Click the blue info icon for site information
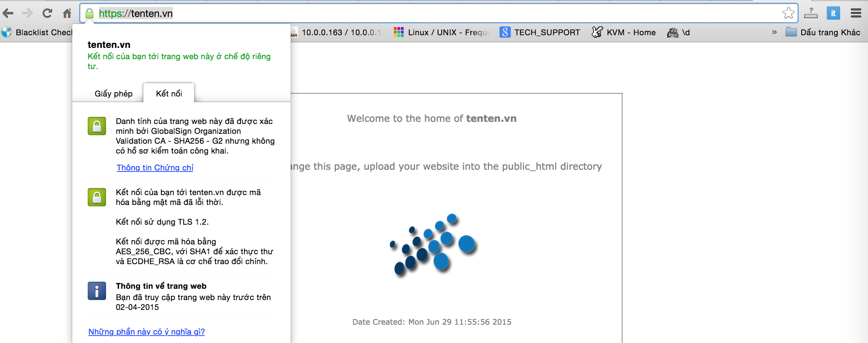The height and width of the screenshot is (343, 868). coord(97,291)
